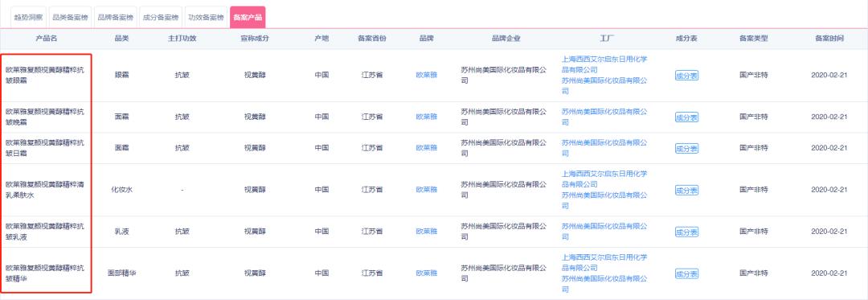Click the 眼霜 category cell
Image resolution: width=868 pixels, height=300 pixels.
122,76
